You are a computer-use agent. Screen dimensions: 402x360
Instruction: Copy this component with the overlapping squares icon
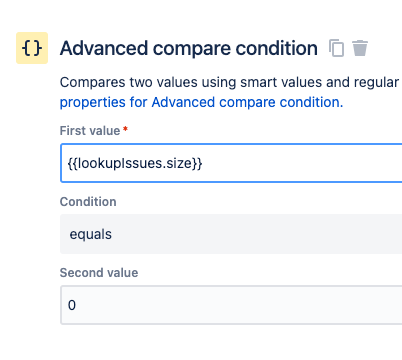(x=336, y=48)
